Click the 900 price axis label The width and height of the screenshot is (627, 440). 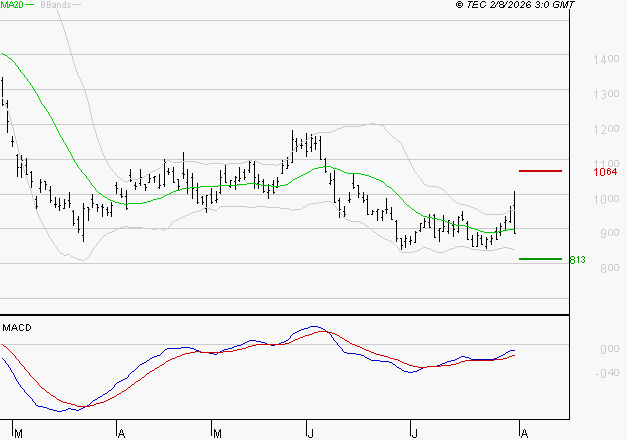(610, 233)
